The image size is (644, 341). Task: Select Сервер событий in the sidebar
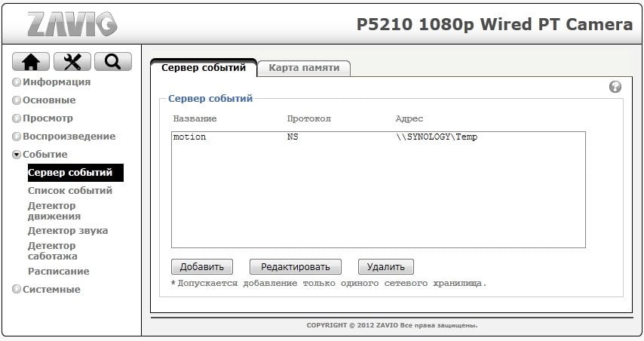(75, 173)
